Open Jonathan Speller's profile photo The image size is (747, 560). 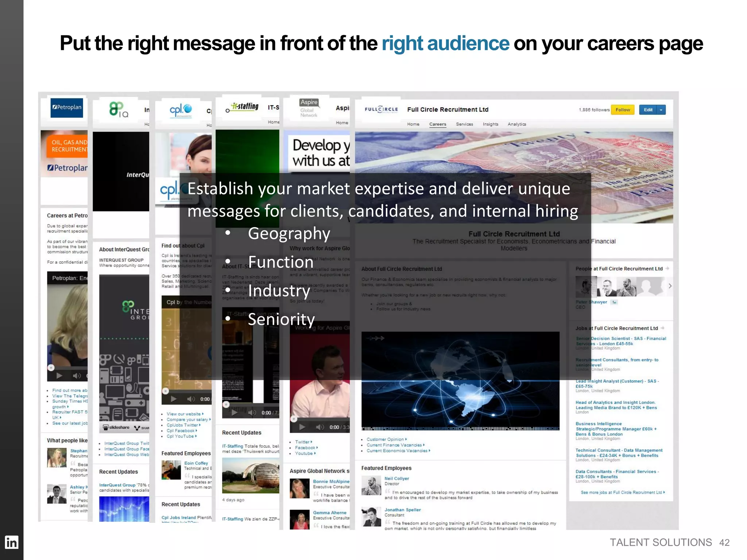tap(371, 517)
